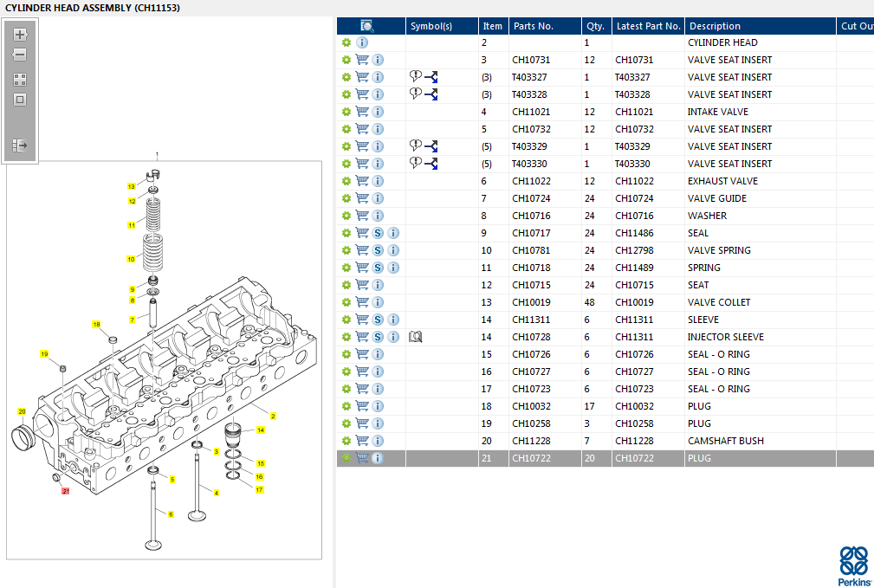The width and height of the screenshot is (874, 588).
Task: Click the replacement arrow symbol for T403330
Action: coord(431,164)
